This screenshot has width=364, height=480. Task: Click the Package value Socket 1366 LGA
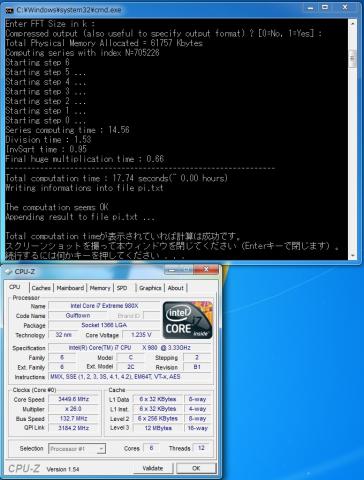pyautogui.click(x=104, y=325)
